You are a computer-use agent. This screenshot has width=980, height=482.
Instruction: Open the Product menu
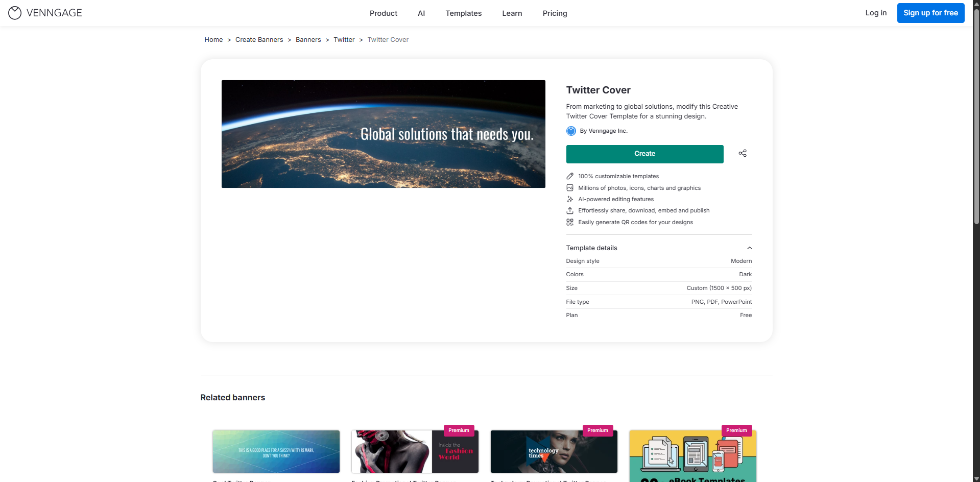click(384, 13)
